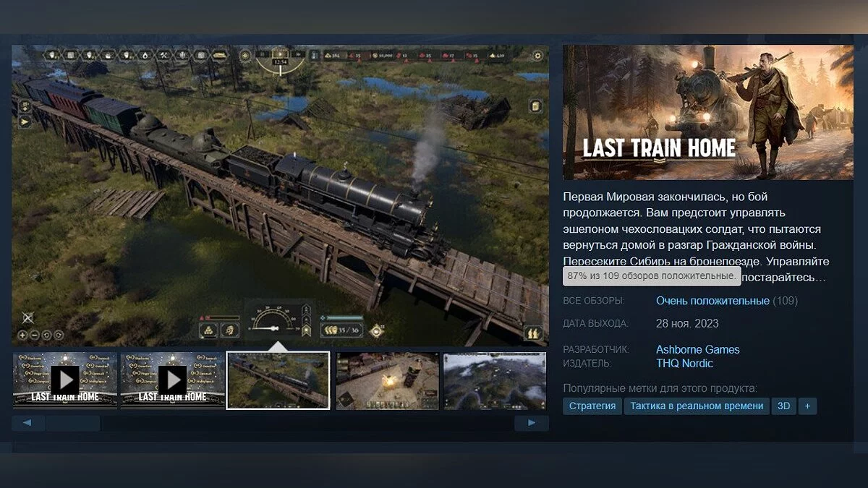Click the release date 28 ноя. 2023
This screenshot has width=868, height=488.
687,324
